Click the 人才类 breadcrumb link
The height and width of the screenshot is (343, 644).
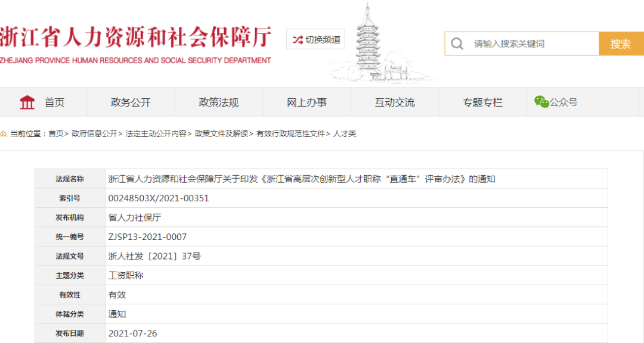345,134
